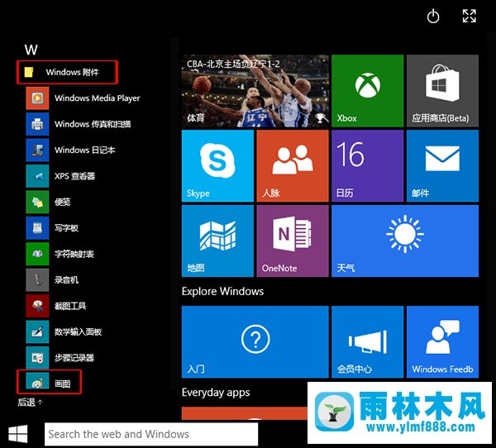Open the 入门 Get Started tile

point(255,341)
